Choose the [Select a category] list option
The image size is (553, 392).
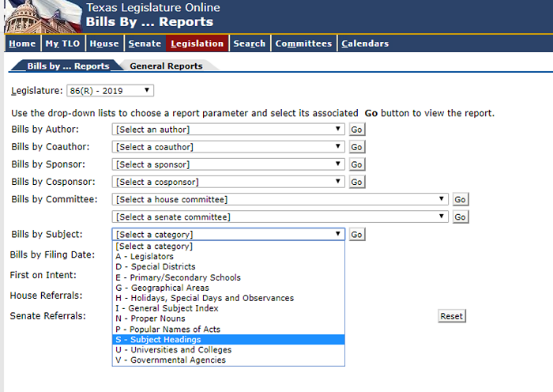[x=228, y=247]
